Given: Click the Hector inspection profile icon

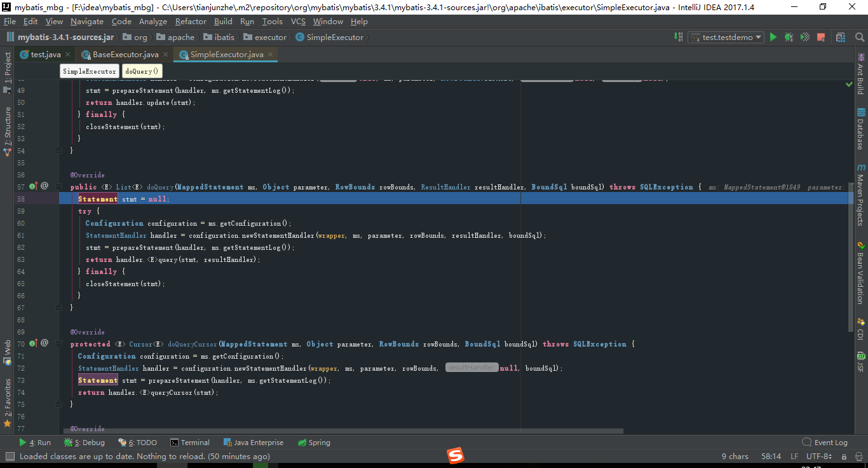Looking at the screenshot, I should [860, 457].
